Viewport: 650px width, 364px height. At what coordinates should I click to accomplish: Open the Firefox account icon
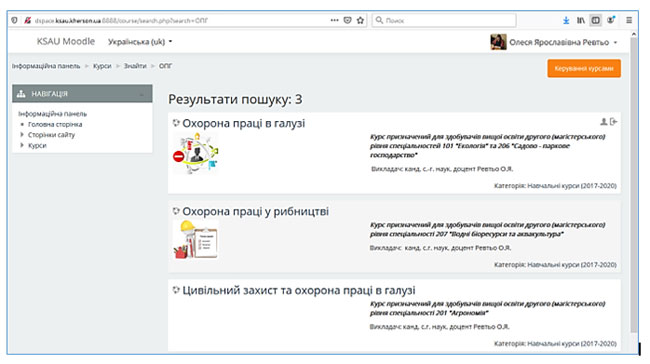point(611,20)
